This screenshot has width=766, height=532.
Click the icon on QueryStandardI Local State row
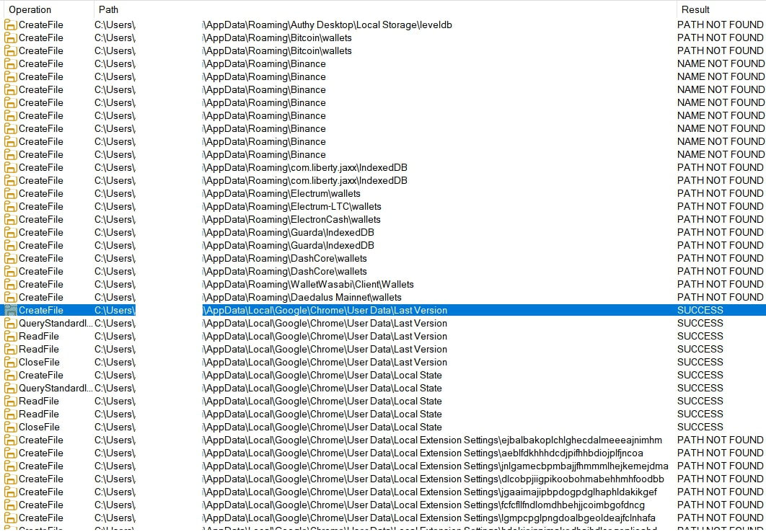(x=11, y=388)
